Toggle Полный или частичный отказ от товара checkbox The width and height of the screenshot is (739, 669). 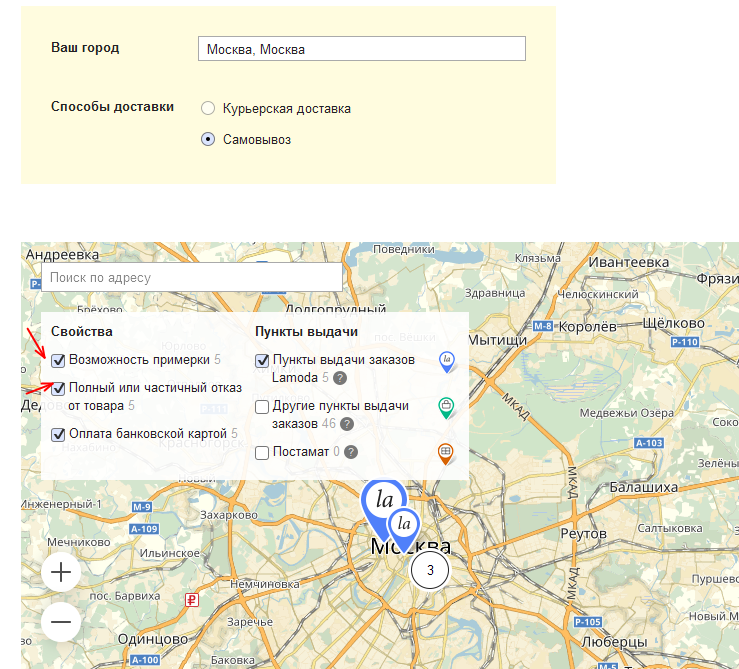click(x=58, y=388)
